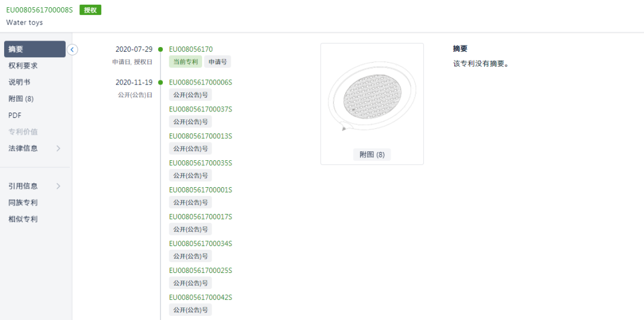Expand the 法律信息 submenu chevron
644x320 pixels.
pyautogui.click(x=58, y=148)
